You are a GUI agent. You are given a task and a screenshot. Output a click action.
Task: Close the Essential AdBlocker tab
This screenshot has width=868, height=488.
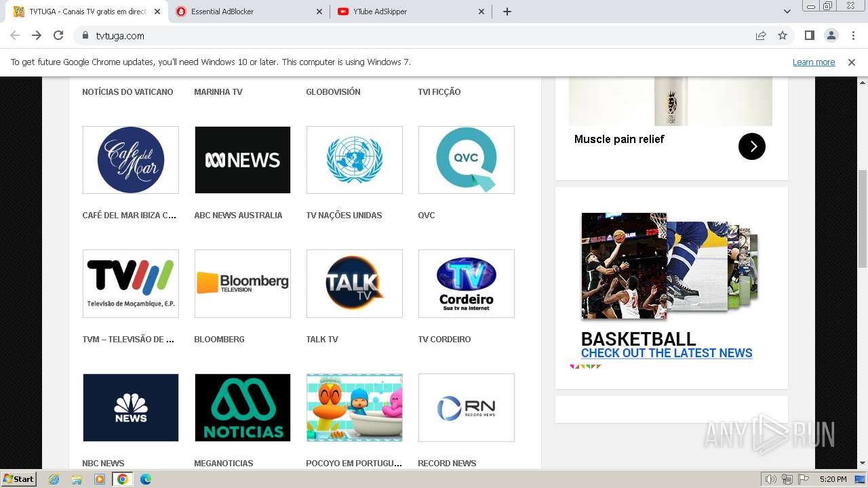coord(319,12)
